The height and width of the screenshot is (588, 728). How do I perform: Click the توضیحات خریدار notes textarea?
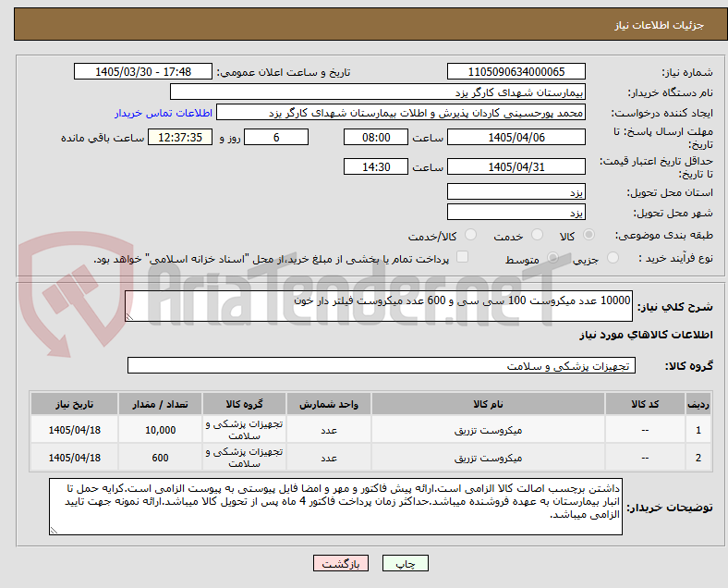pos(335,507)
